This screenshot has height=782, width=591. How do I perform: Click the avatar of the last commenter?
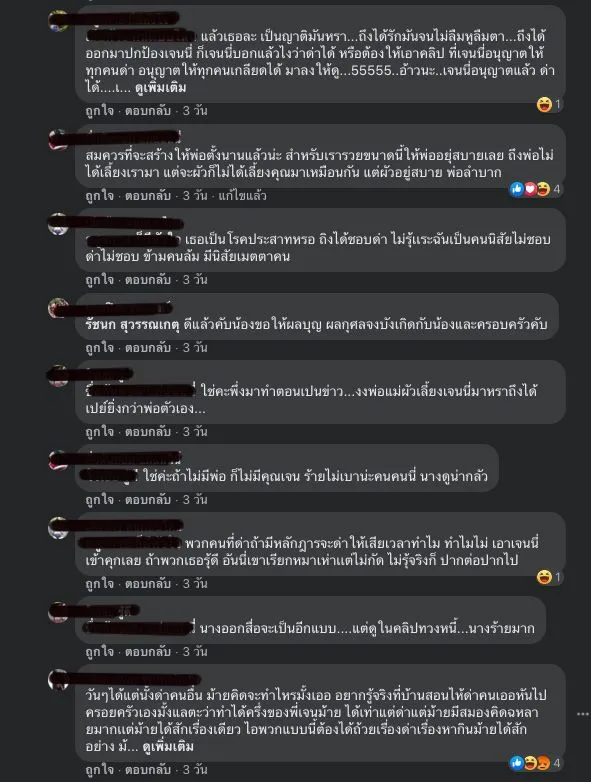[58, 679]
